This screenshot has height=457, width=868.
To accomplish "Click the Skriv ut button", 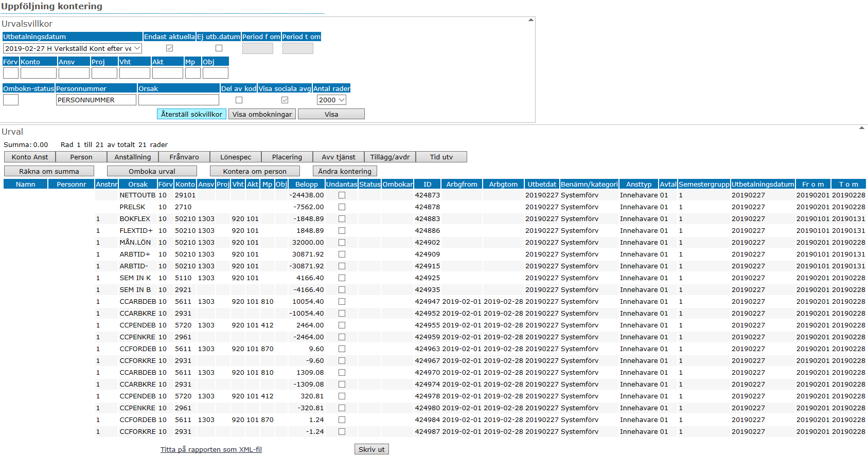I will click(x=371, y=449).
